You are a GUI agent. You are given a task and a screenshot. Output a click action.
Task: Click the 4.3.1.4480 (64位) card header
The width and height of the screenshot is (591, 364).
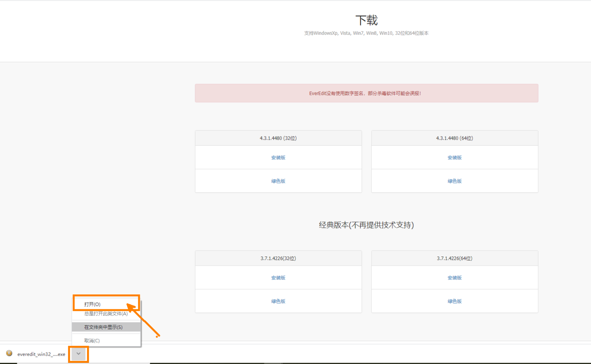click(455, 138)
